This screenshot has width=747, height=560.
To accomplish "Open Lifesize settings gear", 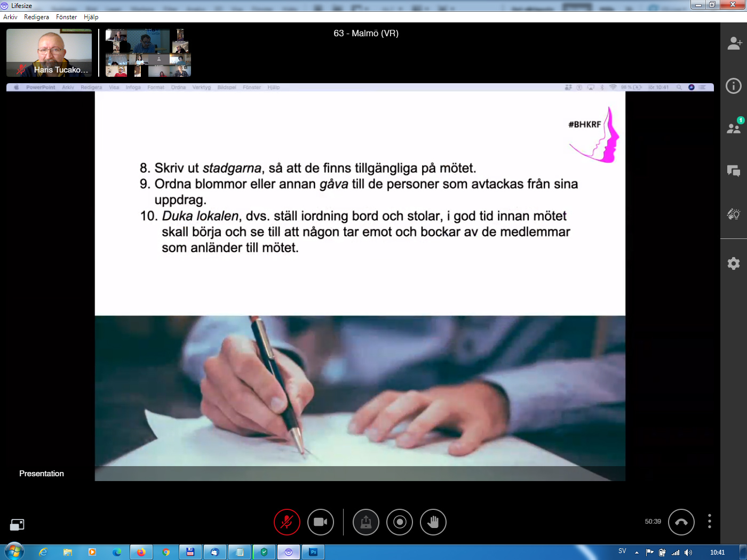I will click(734, 263).
